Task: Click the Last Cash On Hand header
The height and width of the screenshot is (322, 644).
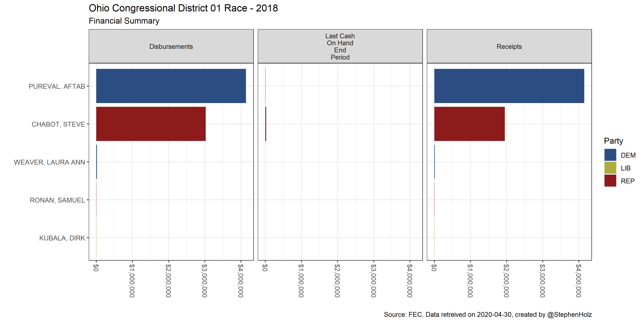Action: click(x=340, y=47)
